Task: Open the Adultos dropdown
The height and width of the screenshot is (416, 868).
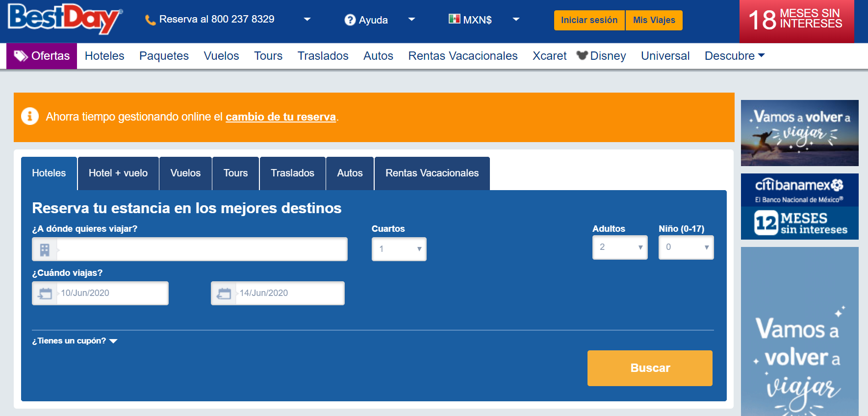Action: point(620,247)
